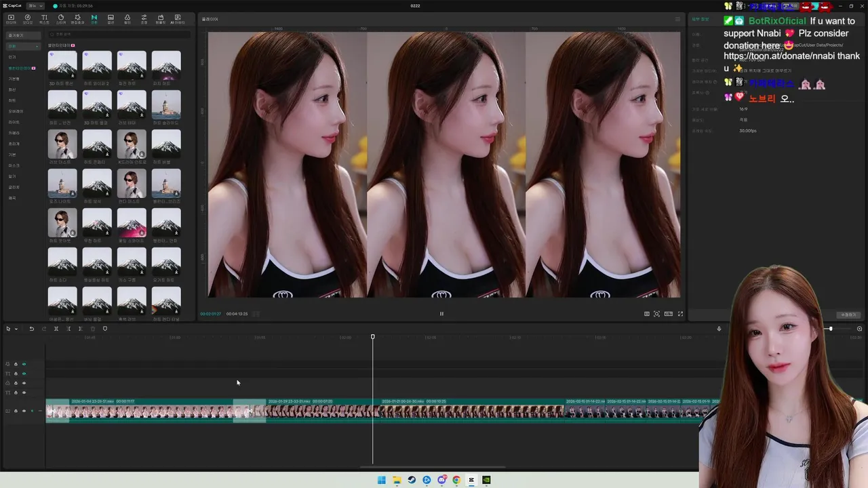Image resolution: width=868 pixels, height=488 pixels.
Task: Select the 발렌타인데이 category in sidebar
Action: coord(22,68)
